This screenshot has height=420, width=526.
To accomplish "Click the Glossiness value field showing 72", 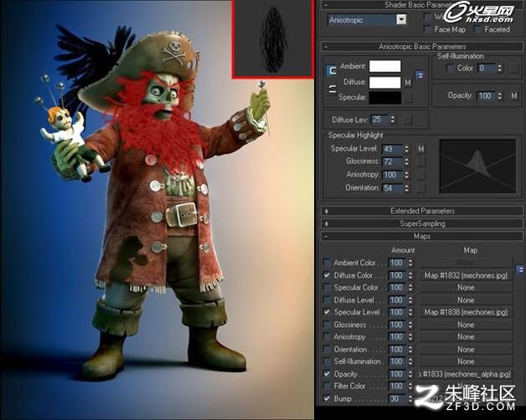I will click(392, 161).
